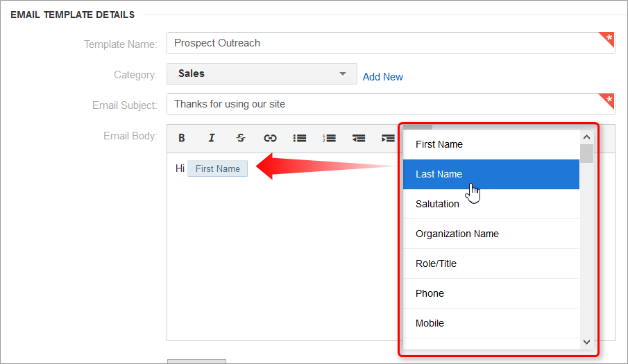
Task: Click the First Name token in the body
Action: pos(217,168)
